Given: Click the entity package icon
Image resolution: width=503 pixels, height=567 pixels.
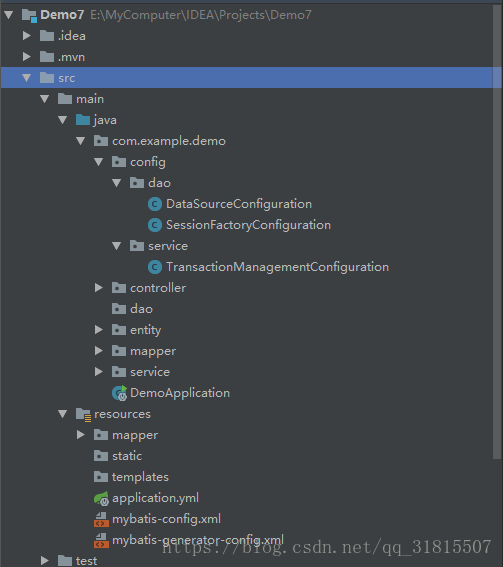Looking at the screenshot, I should coord(119,330).
